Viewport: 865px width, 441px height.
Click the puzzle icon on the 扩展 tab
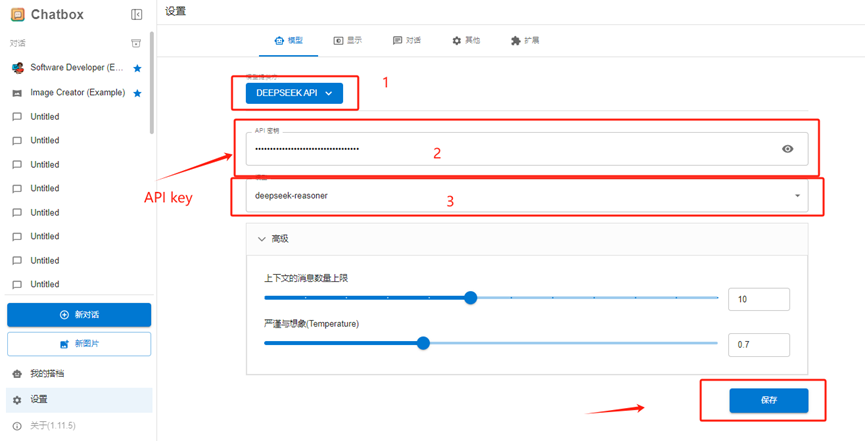click(515, 40)
